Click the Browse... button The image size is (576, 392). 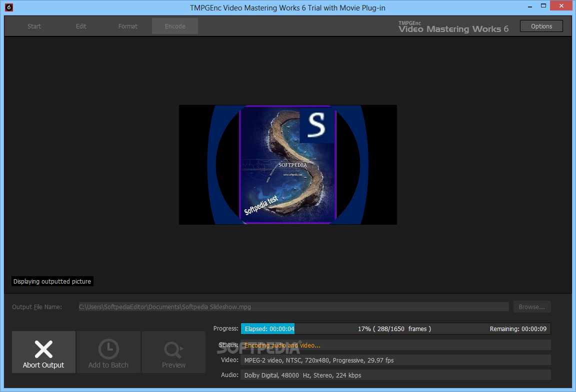click(x=532, y=307)
